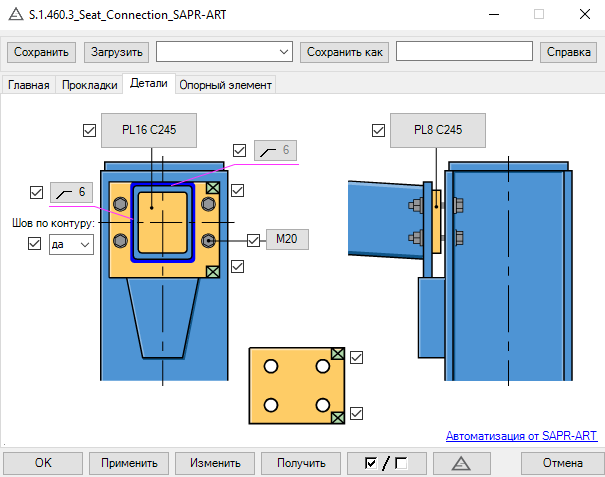The image size is (605, 477).
Task: Toggle the M20 bolt checkbox
Action: 253,240
